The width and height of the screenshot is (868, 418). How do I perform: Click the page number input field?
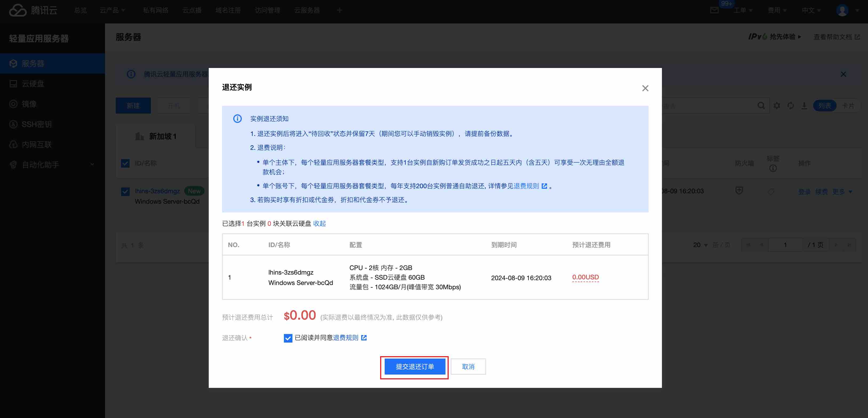click(785, 245)
